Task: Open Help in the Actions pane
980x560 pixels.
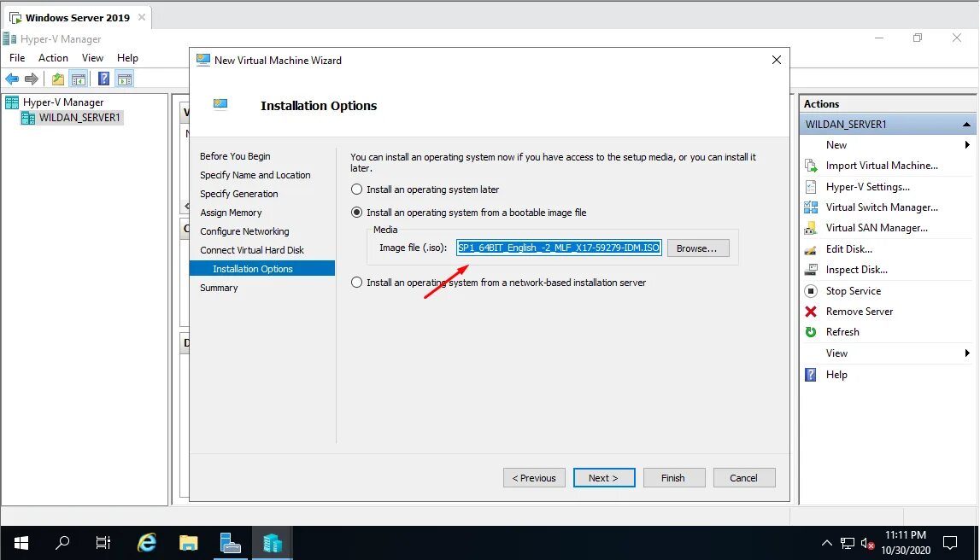Action: pyautogui.click(x=836, y=375)
